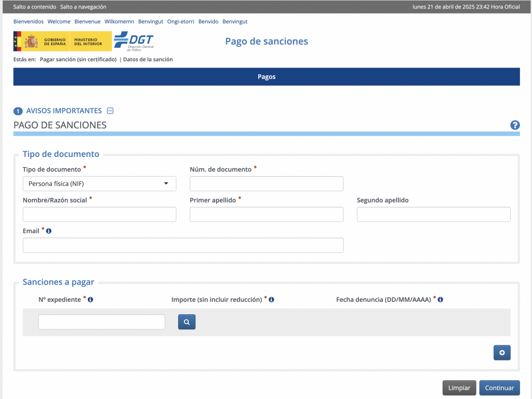Click the Gobierno de España logo

[x=62, y=41]
